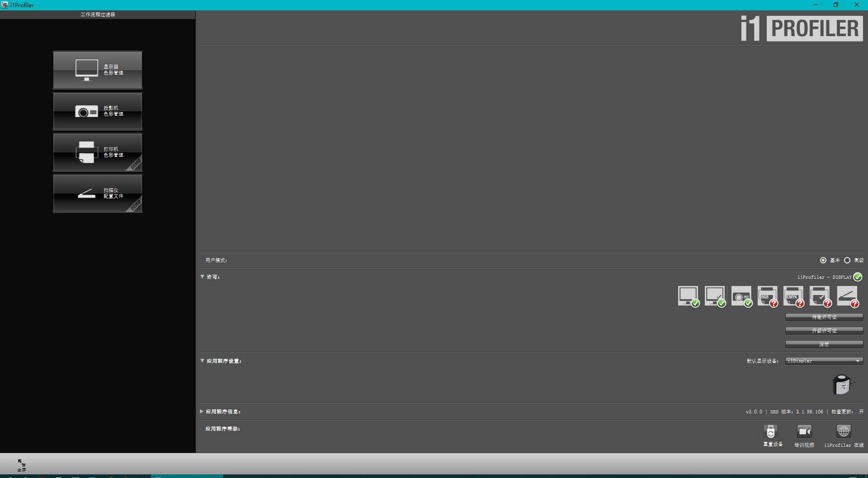The image size is (868, 478).
Task: Expand the 应用程序信息 section
Action: (202, 412)
